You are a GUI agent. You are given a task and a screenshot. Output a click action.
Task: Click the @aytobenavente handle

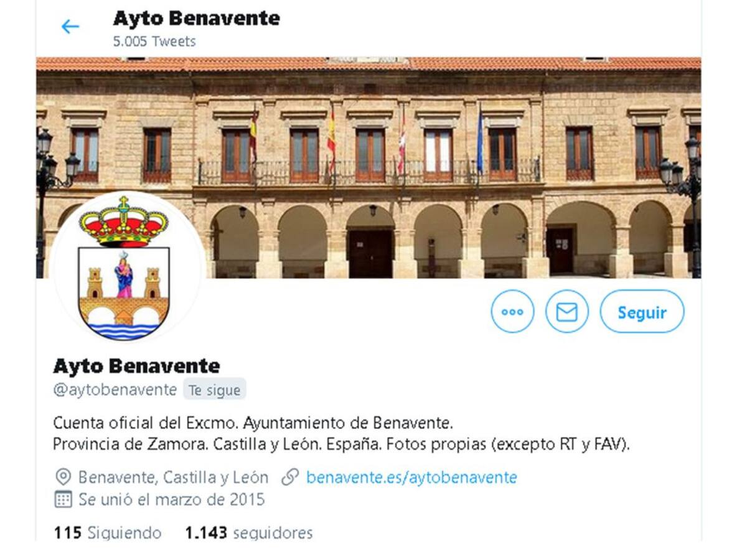tap(115, 390)
